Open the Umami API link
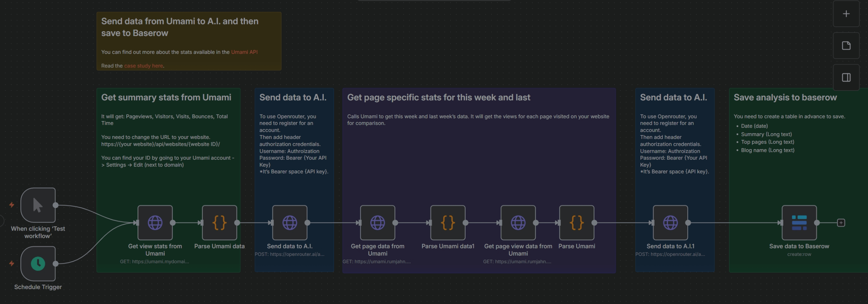868x304 pixels. click(x=244, y=52)
